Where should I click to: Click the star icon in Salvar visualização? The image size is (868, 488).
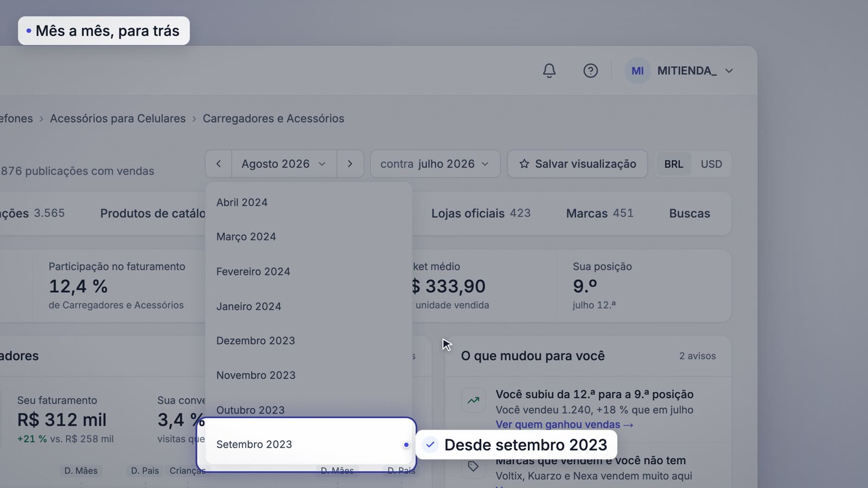[x=524, y=164]
